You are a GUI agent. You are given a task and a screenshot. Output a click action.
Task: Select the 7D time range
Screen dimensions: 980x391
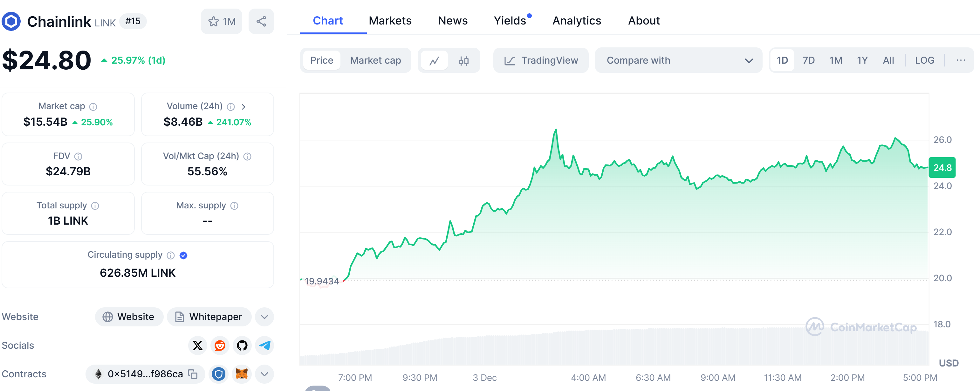(x=808, y=60)
